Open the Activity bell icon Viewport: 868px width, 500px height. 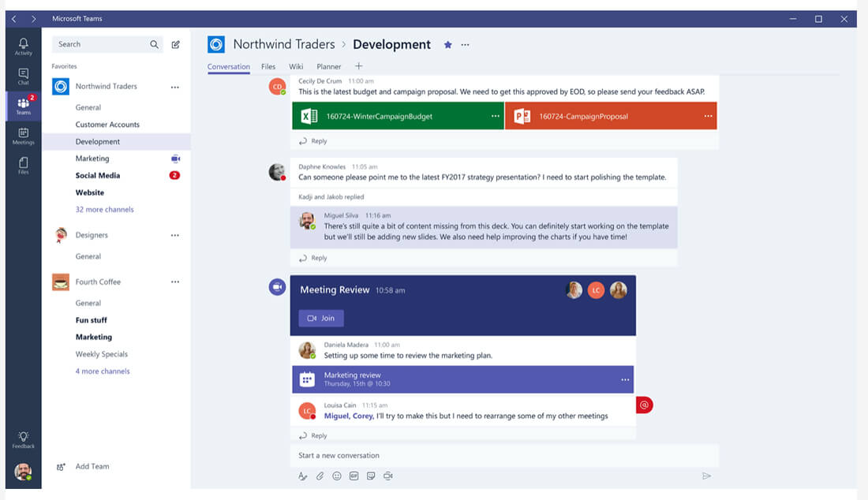pyautogui.click(x=23, y=46)
